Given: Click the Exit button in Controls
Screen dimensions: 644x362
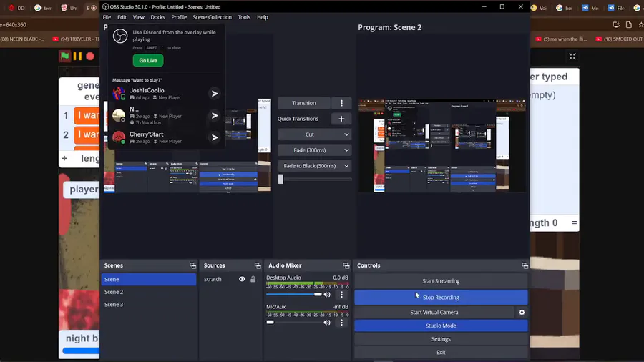Looking at the screenshot, I should click(441, 352).
